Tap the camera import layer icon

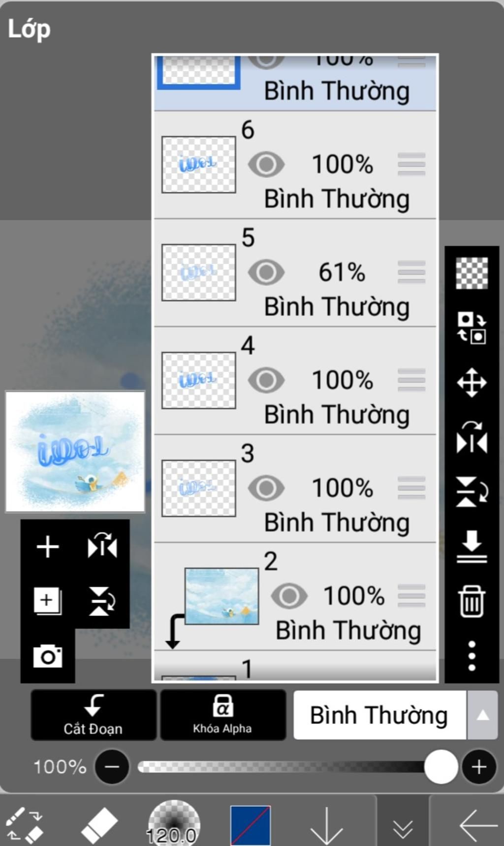coord(48,656)
